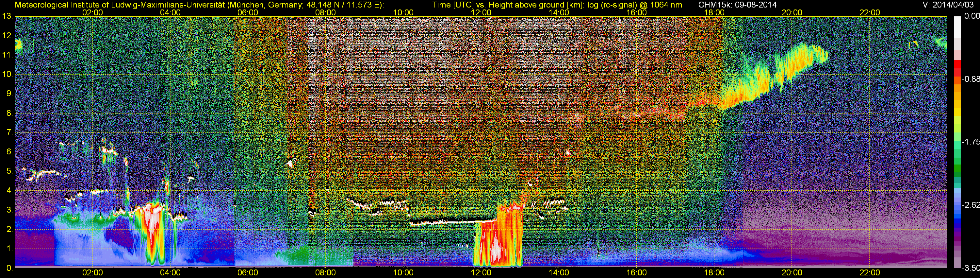Viewport: 980px width, 278px height.
Task: Click the -1.75 value on the color scale
Action: coord(970,142)
